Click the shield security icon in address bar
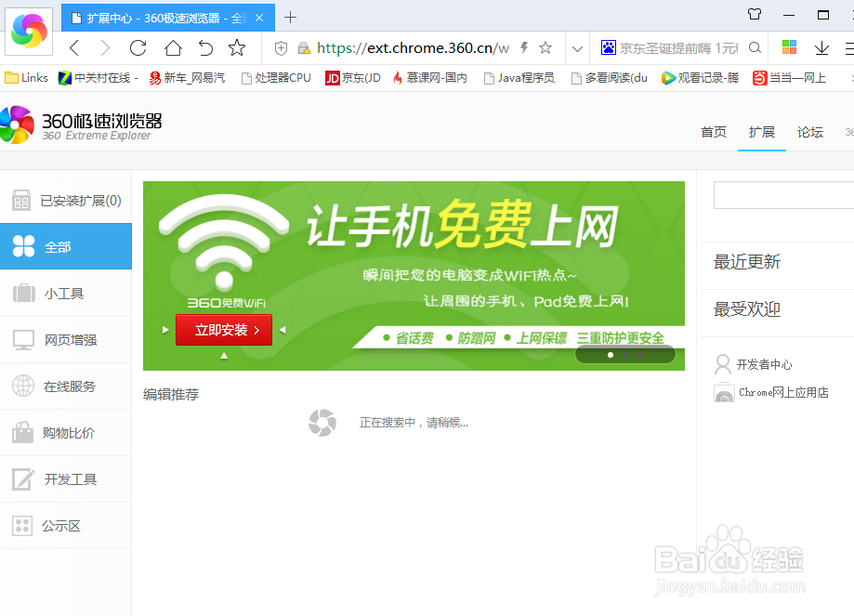Screen dimensions: 854x616 coord(281,48)
